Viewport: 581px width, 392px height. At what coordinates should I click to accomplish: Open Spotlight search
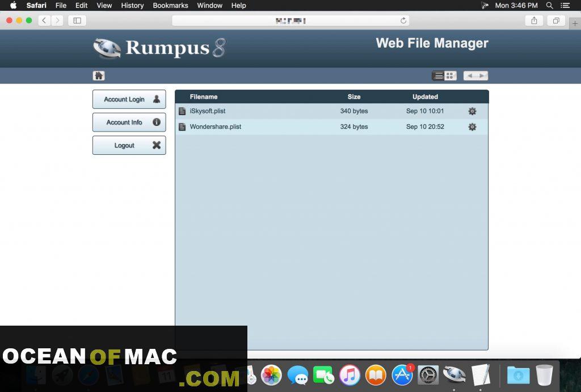click(550, 5)
